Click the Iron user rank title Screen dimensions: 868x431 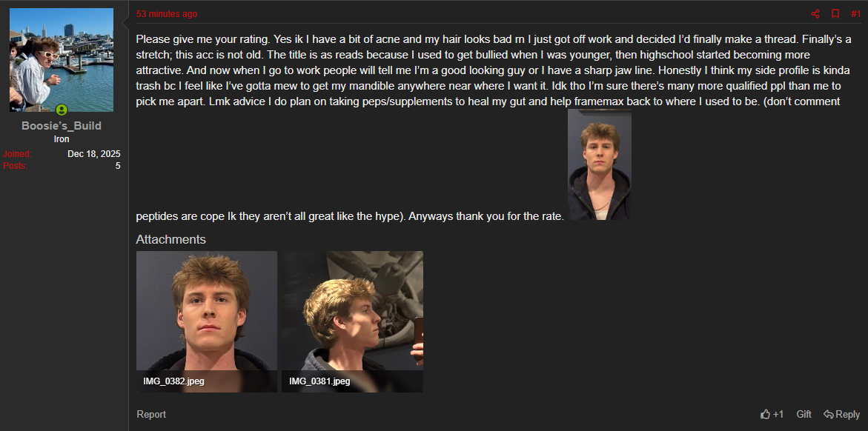point(62,139)
